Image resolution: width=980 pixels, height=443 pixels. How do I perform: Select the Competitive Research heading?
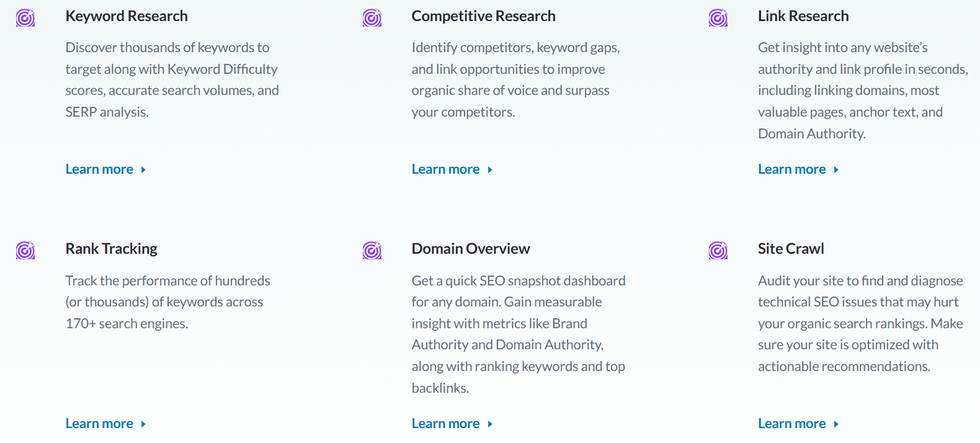click(483, 16)
